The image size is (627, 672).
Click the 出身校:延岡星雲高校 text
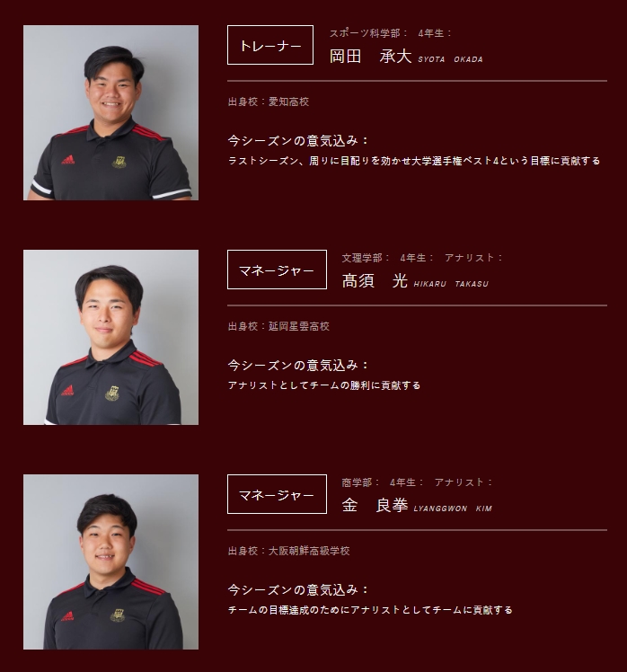(x=278, y=326)
